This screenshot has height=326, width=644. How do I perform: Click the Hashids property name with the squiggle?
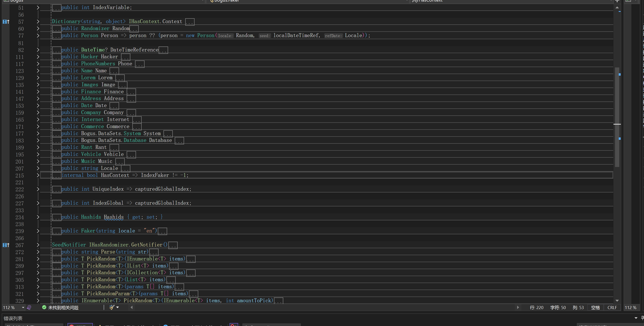click(114, 217)
